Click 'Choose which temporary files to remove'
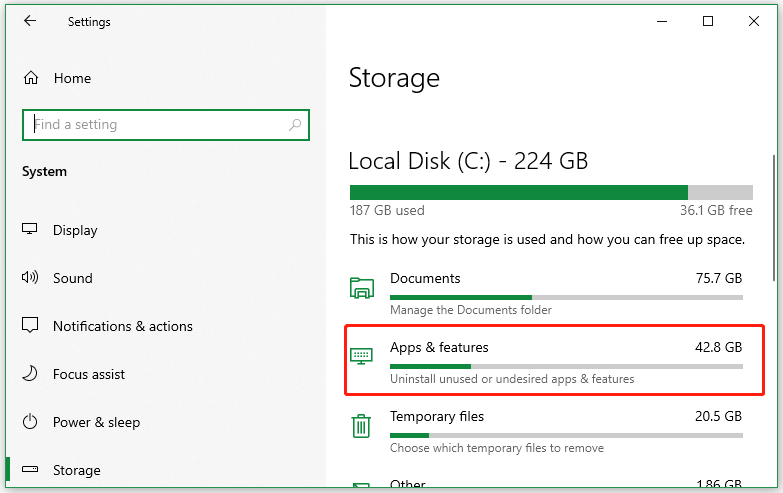This screenshot has height=493, width=783. coord(497,448)
